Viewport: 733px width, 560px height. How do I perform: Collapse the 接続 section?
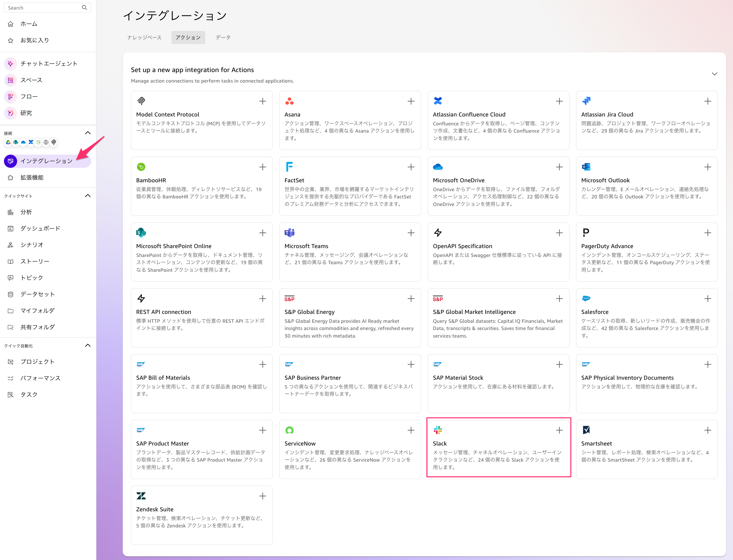tap(88, 133)
